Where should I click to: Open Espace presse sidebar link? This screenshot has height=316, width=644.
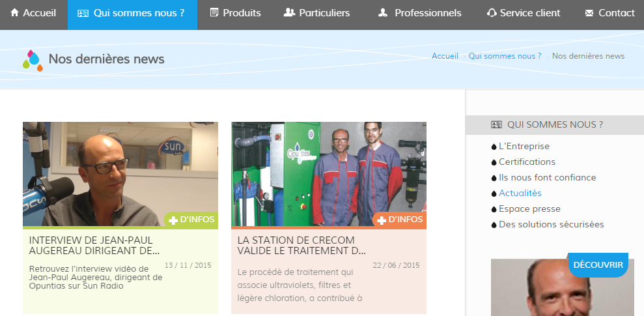pyautogui.click(x=529, y=208)
